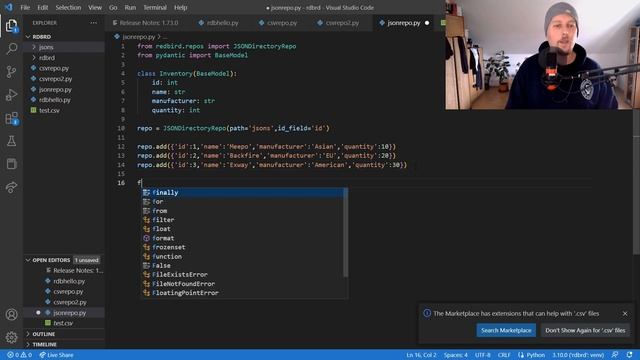Image resolution: width=640 pixels, height=360 pixels.
Task: Open Run and Debug view icon
Action: point(11,95)
